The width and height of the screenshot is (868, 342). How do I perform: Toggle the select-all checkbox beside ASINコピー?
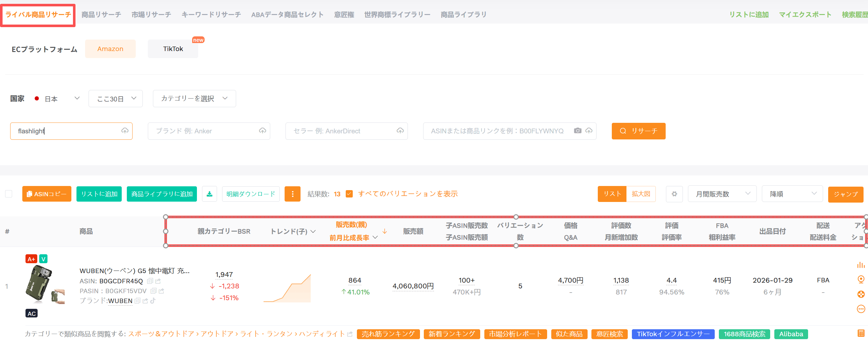pyautogui.click(x=9, y=194)
